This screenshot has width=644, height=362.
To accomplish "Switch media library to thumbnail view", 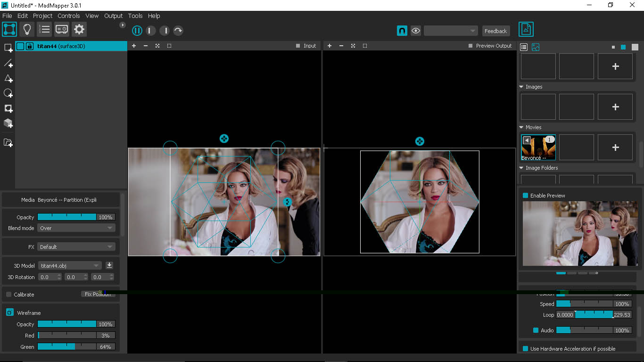I will (x=536, y=47).
